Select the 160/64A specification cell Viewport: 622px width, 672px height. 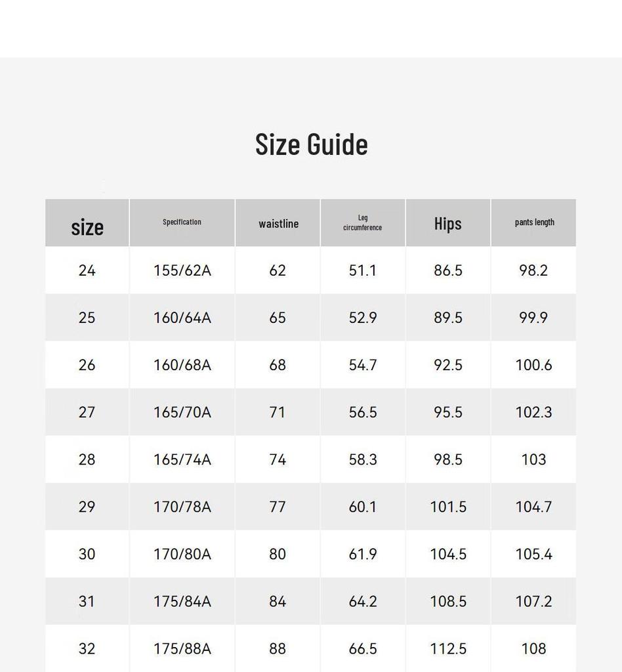pos(182,318)
